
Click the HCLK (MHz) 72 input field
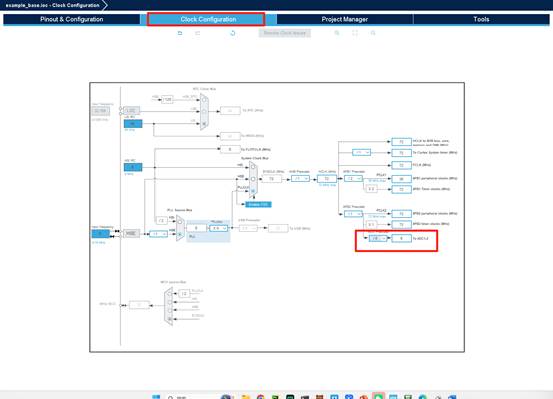[327, 179]
